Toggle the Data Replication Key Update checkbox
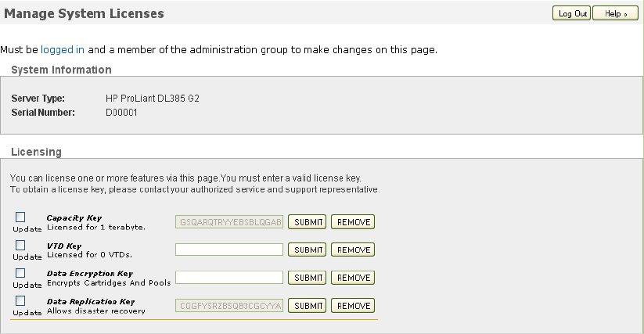The image size is (644, 334). click(x=21, y=301)
